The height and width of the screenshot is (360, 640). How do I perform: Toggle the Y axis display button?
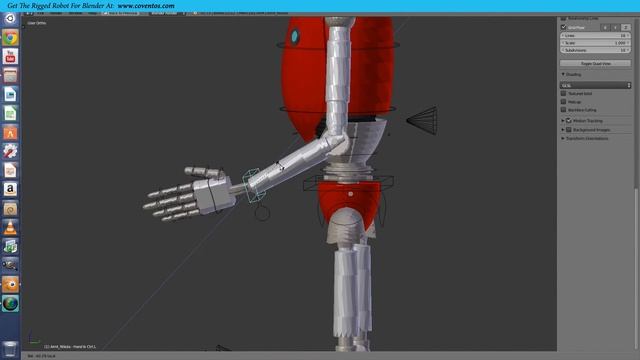pyautogui.click(x=615, y=27)
